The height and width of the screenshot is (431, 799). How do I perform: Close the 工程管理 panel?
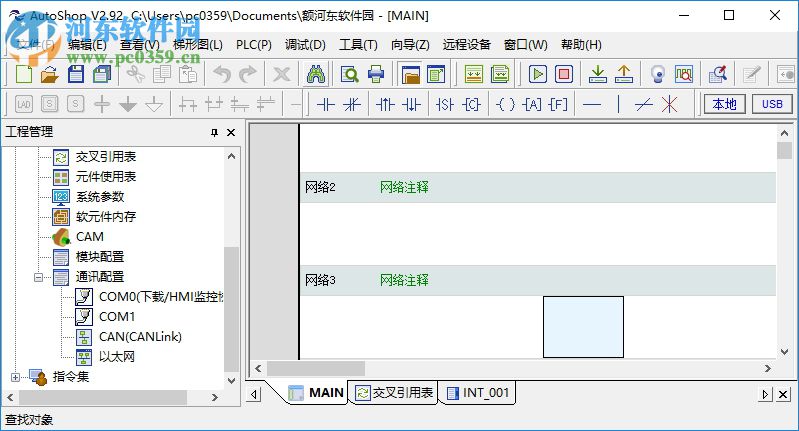[231, 132]
